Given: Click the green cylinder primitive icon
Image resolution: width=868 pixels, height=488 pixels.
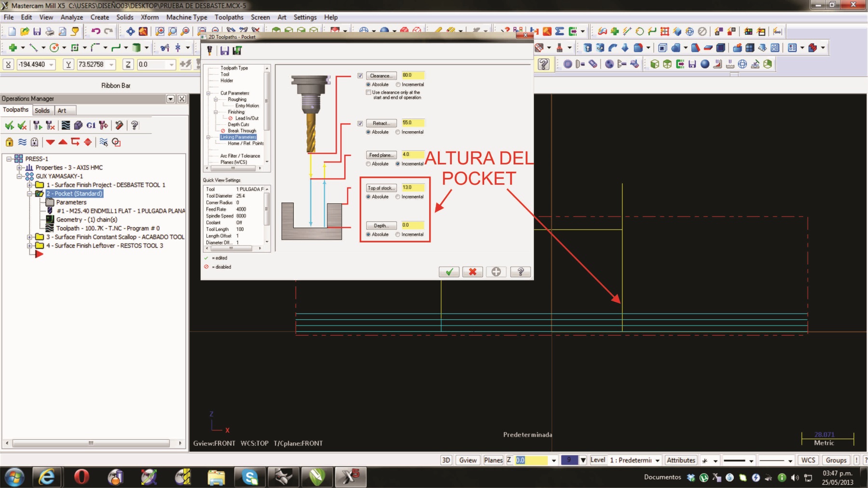Looking at the screenshot, I should [x=136, y=48].
